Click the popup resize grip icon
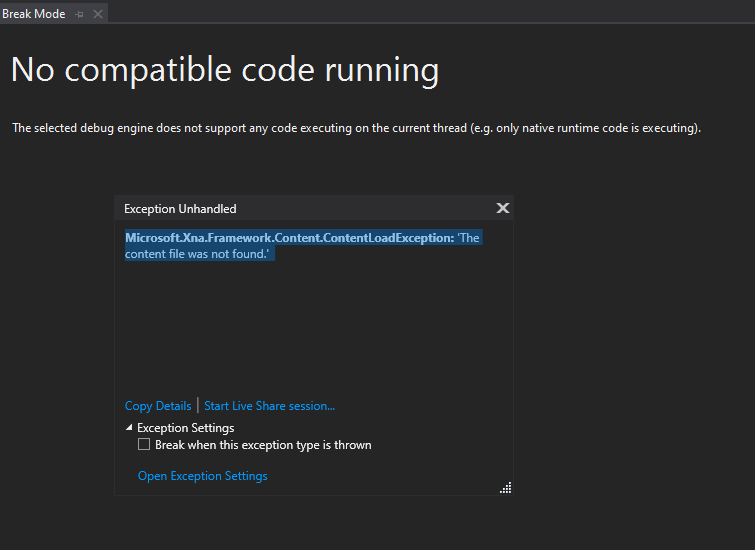This screenshot has width=755, height=550. coord(506,488)
